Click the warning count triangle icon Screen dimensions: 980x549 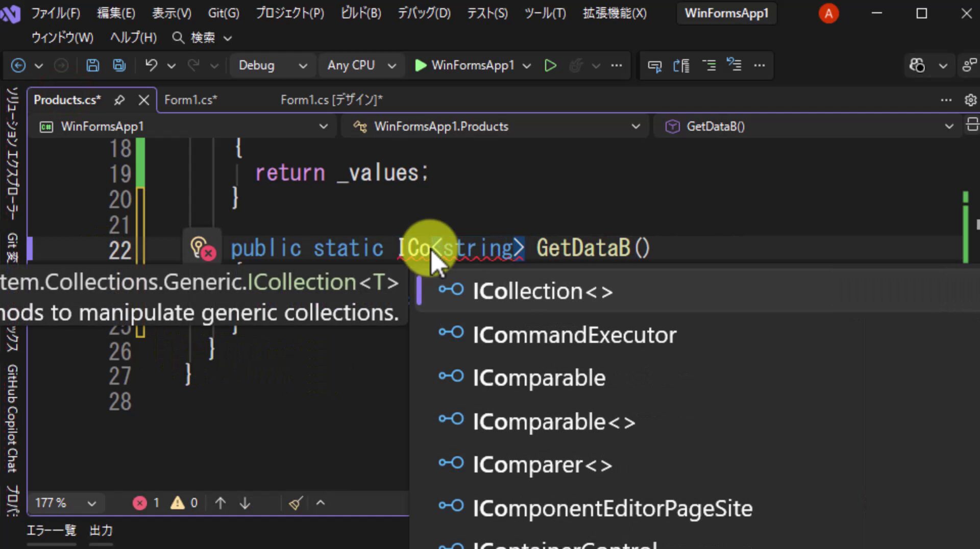tap(177, 503)
